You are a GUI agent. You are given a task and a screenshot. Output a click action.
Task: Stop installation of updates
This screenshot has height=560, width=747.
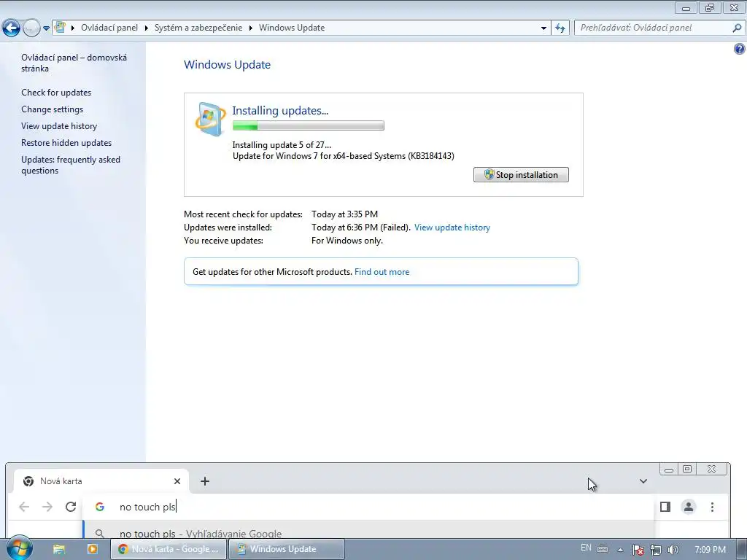[521, 175]
